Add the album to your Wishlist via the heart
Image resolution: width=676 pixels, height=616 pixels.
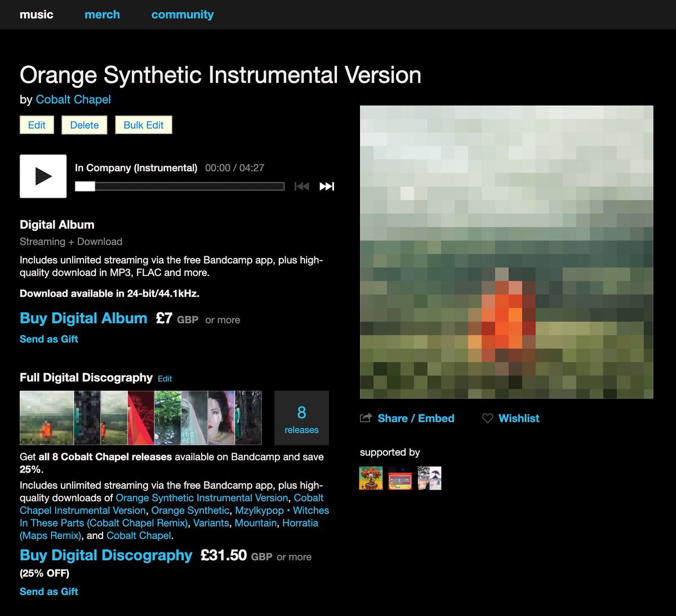tap(510, 418)
